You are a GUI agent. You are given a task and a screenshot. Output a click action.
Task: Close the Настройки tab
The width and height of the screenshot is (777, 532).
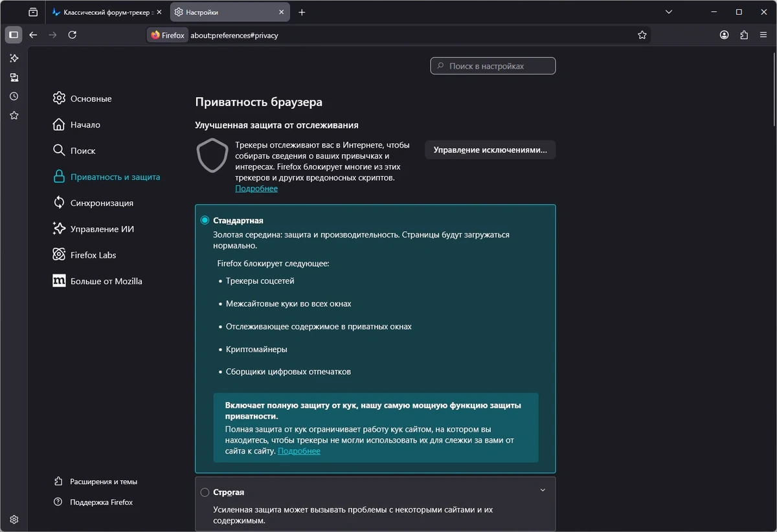282,12
